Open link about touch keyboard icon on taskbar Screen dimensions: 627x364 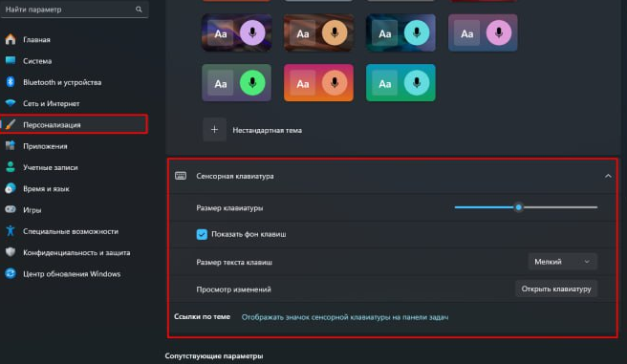tap(345, 317)
